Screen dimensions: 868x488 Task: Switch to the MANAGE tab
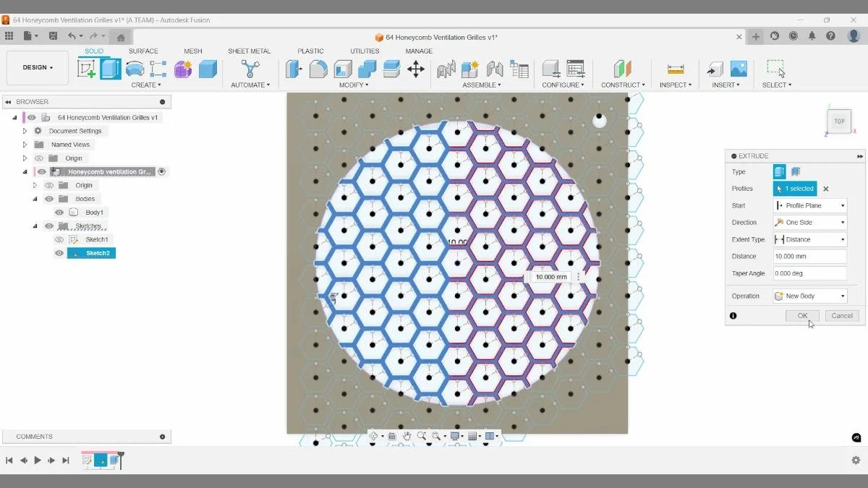tap(419, 51)
